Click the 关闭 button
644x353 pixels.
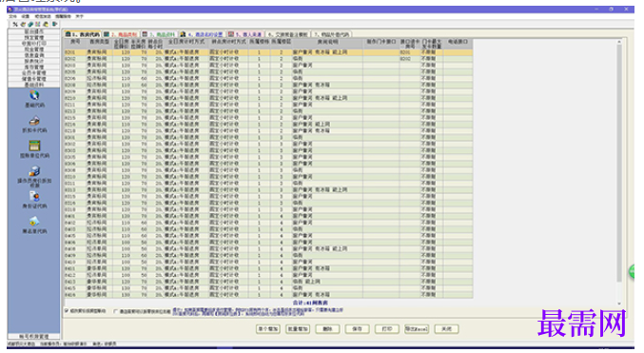pos(446,329)
